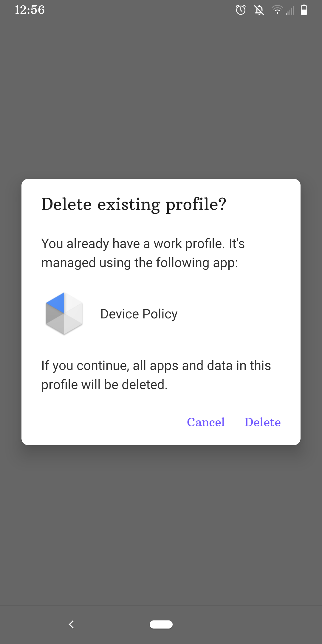Tap the home pill button
Image resolution: width=322 pixels, height=644 pixels.
[x=161, y=624]
